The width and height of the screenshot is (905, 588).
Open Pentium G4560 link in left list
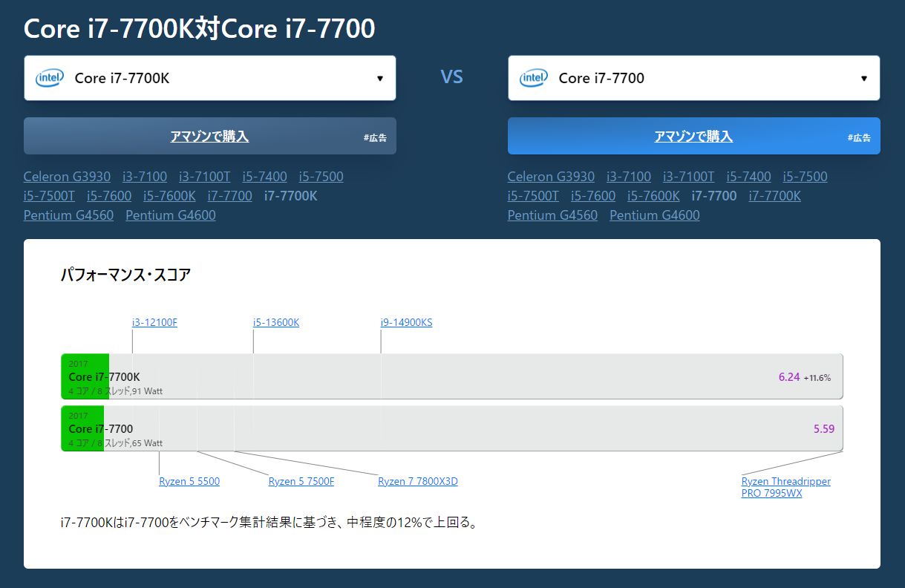pyautogui.click(x=69, y=215)
